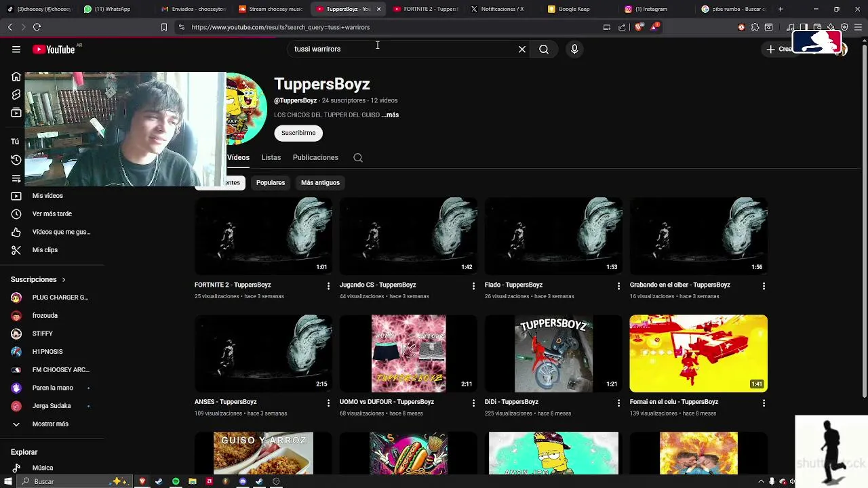
Task: Play the FORTNITE 2 video thumbnail
Action: [x=263, y=236]
